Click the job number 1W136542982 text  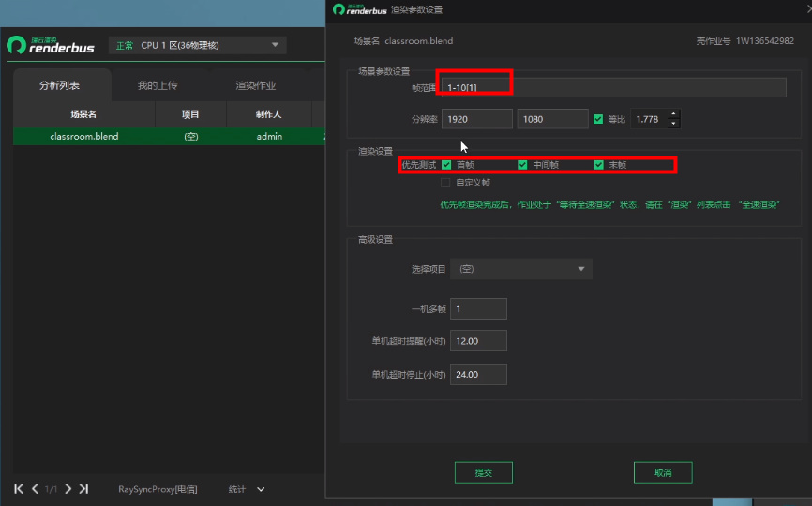pyautogui.click(x=765, y=41)
